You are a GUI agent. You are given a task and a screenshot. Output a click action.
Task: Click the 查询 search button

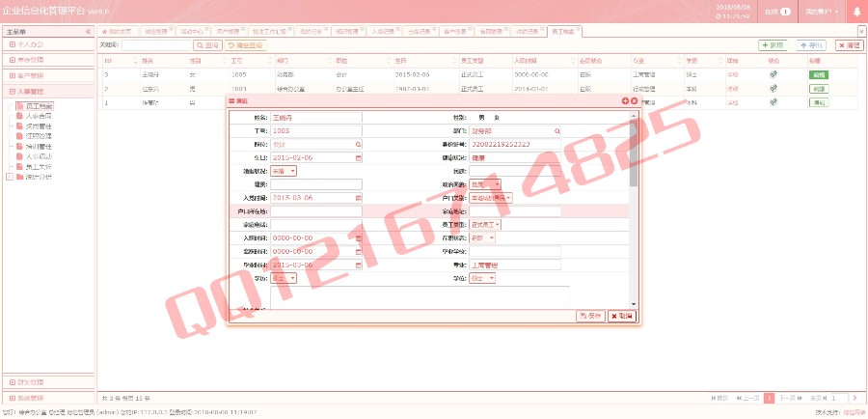pyautogui.click(x=207, y=45)
